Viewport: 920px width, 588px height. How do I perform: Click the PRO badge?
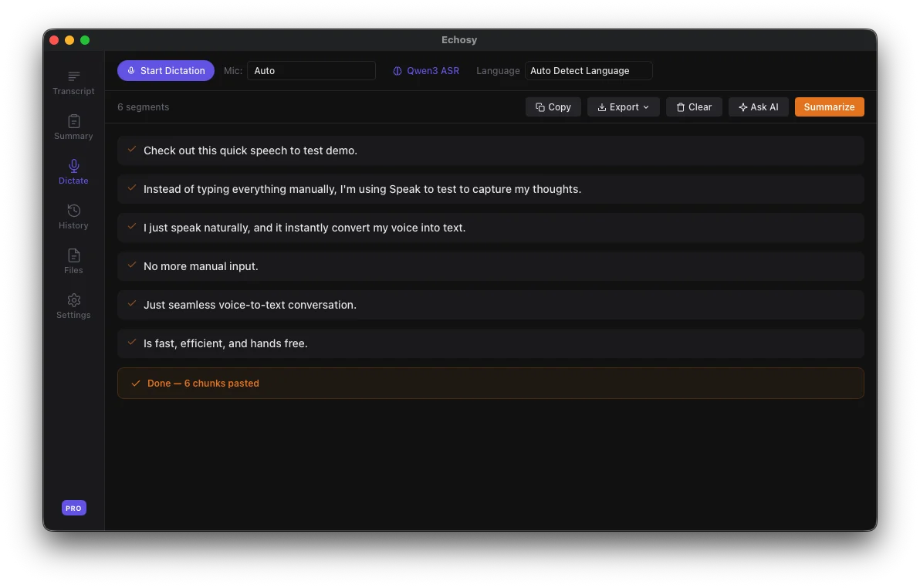[73, 508]
